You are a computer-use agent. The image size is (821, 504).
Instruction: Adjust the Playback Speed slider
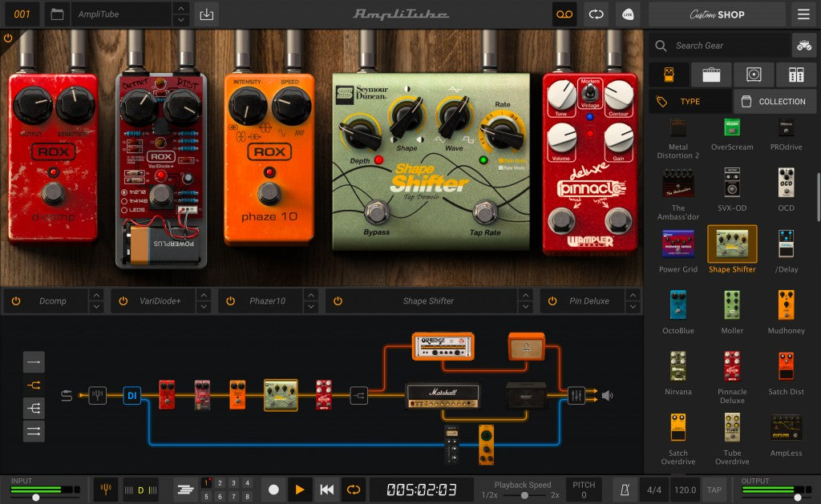pyautogui.click(x=525, y=494)
